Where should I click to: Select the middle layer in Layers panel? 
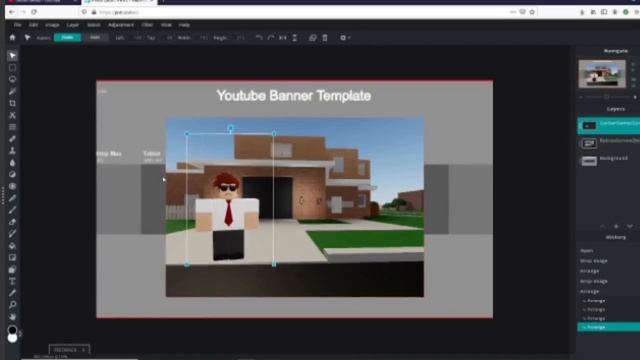pos(609,143)
